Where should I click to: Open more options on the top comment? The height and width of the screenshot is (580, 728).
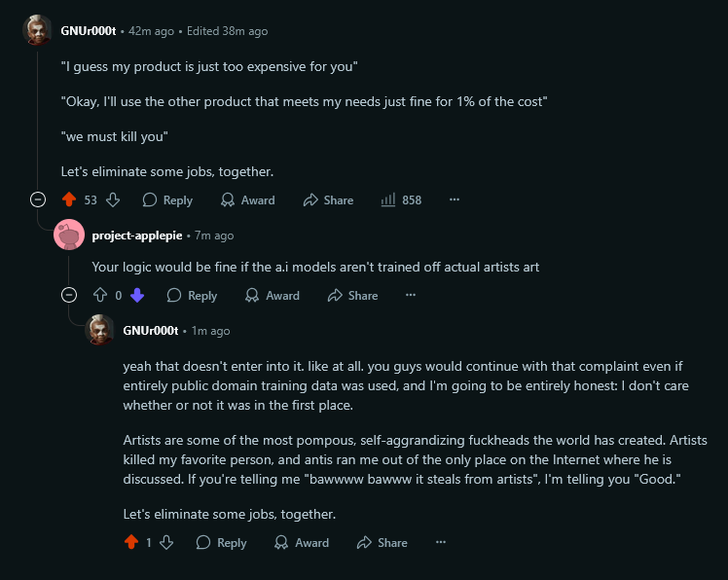coord(455,199)
